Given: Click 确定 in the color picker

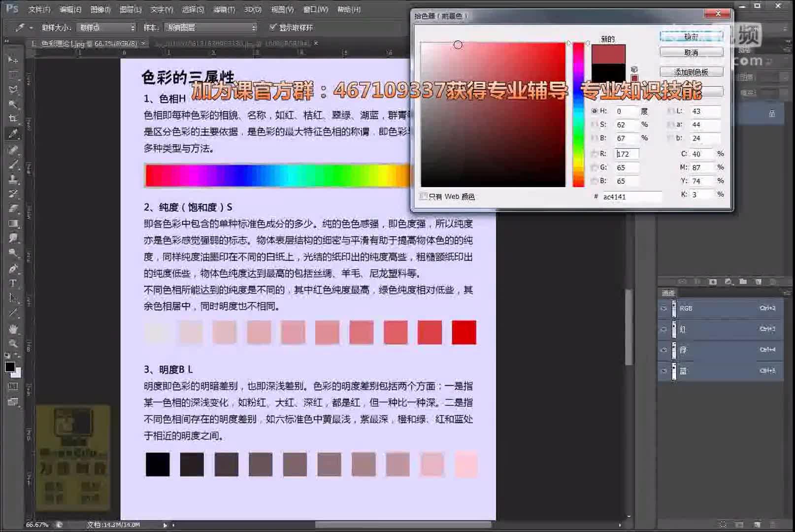Looking at the screenshot, I should (x=691, y=35).
